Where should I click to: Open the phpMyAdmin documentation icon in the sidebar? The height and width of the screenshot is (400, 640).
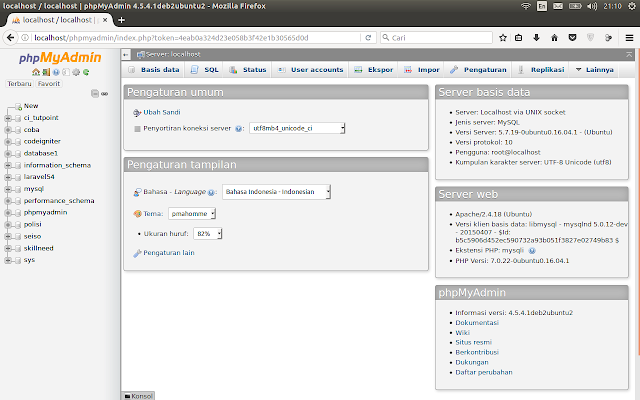coord(56,72)
